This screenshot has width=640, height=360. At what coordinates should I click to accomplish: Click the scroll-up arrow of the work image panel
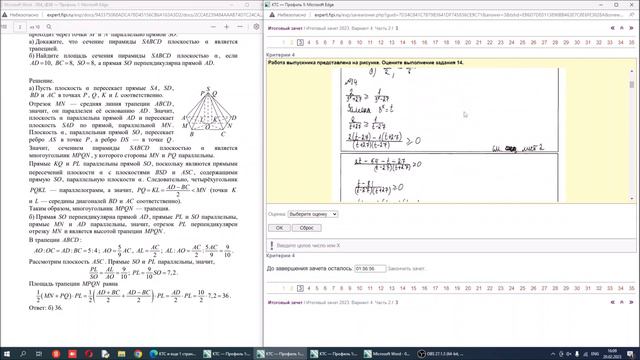(632, 71)
